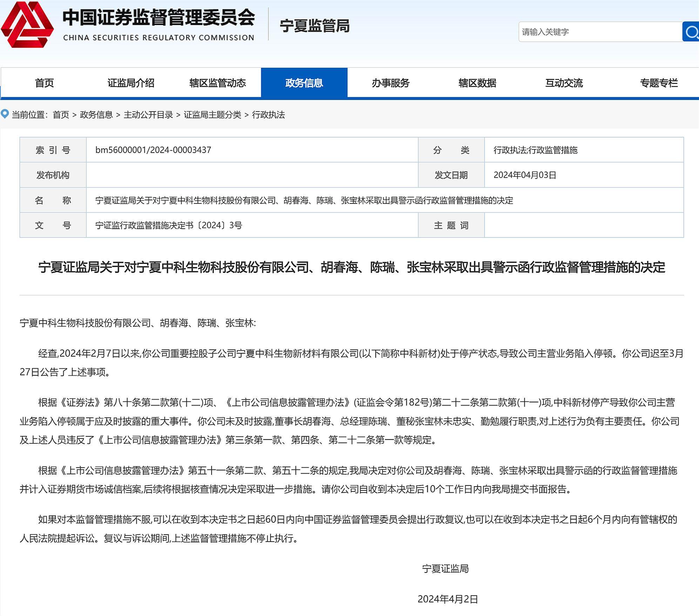Click the blue location pin icon
The image size is (699, 616).
[x=5, y=114]
